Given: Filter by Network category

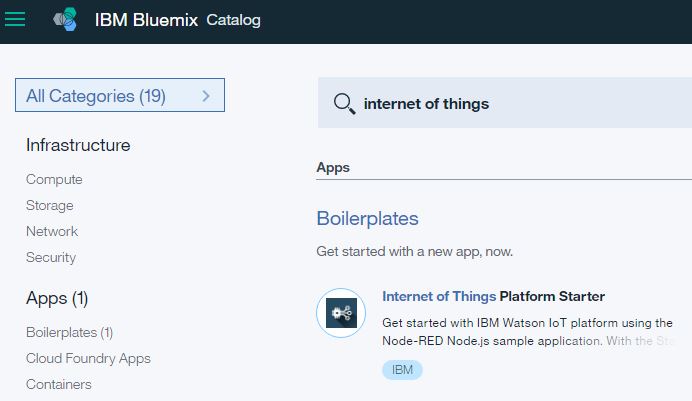Looking at the screenshot, I should tap(52, 231).
